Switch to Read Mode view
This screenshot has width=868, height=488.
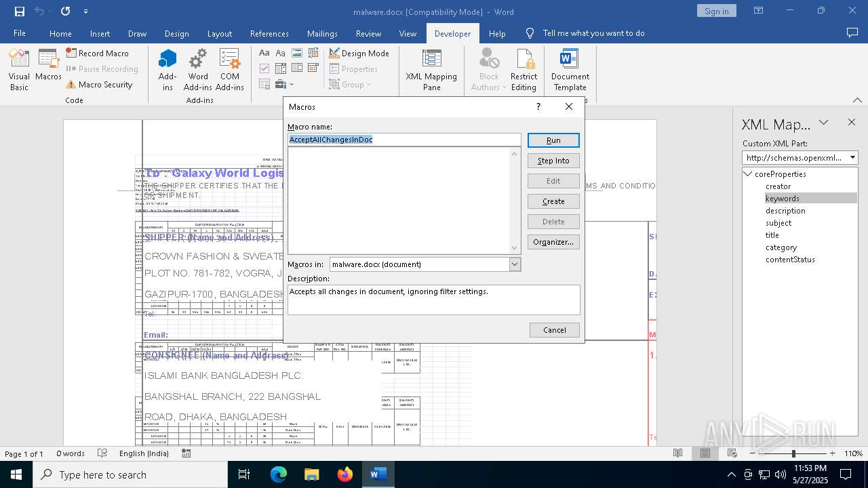pos(677,453)
